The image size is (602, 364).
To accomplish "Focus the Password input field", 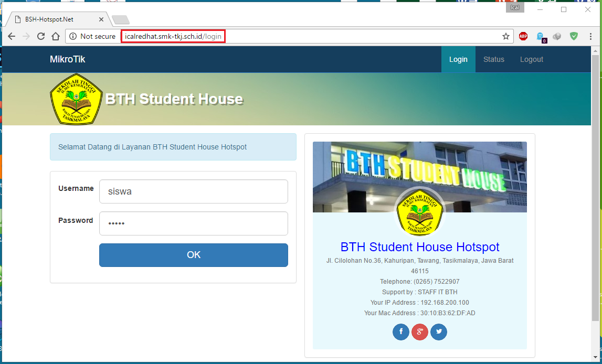I will (194, 223).
